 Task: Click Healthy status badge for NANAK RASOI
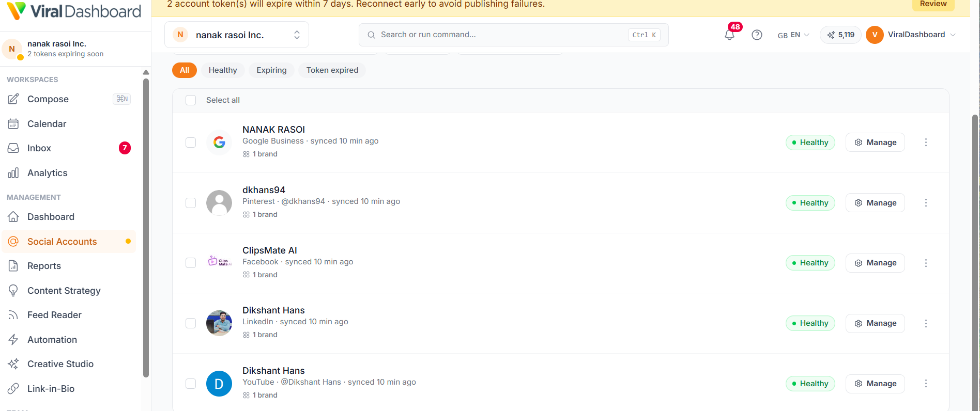pos(810,143)
